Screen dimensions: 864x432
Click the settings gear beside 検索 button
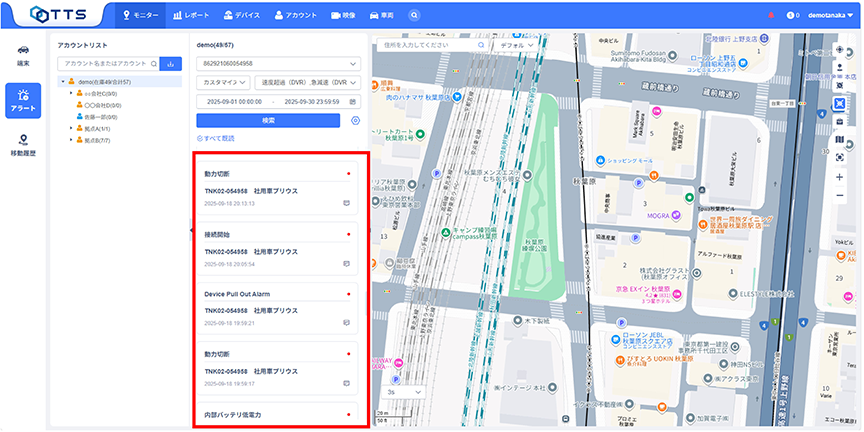[x=356, y=120]
